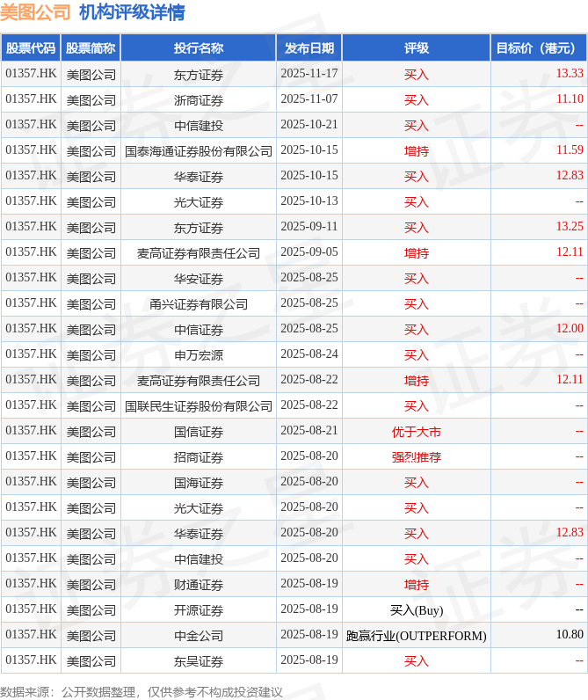Click the 股票简称 column header
The height and width of the screenshot is (700, 588).
[91, 47]
